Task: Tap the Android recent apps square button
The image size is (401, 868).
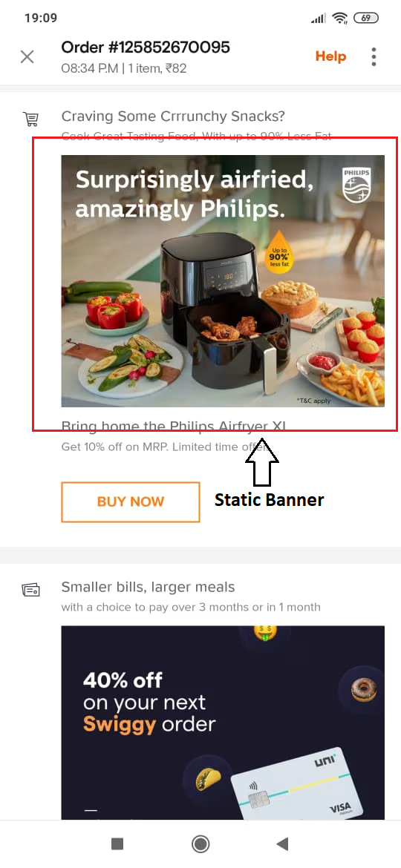Action: pyautogui.click(x=117, y=844)
